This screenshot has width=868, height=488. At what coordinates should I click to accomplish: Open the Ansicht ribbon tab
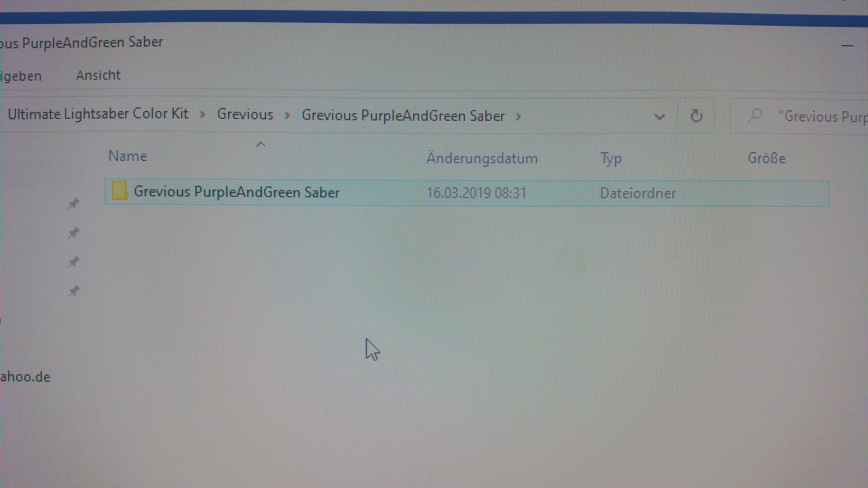click(98, 75)
